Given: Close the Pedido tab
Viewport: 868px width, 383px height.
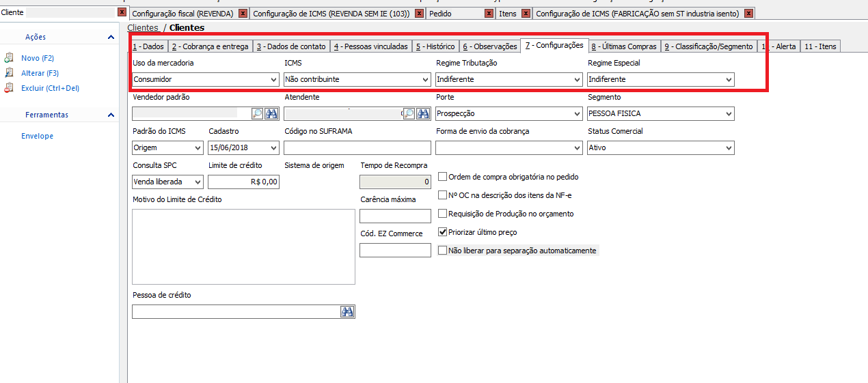Looking at the screenshot, I should [x=489, y=14].
